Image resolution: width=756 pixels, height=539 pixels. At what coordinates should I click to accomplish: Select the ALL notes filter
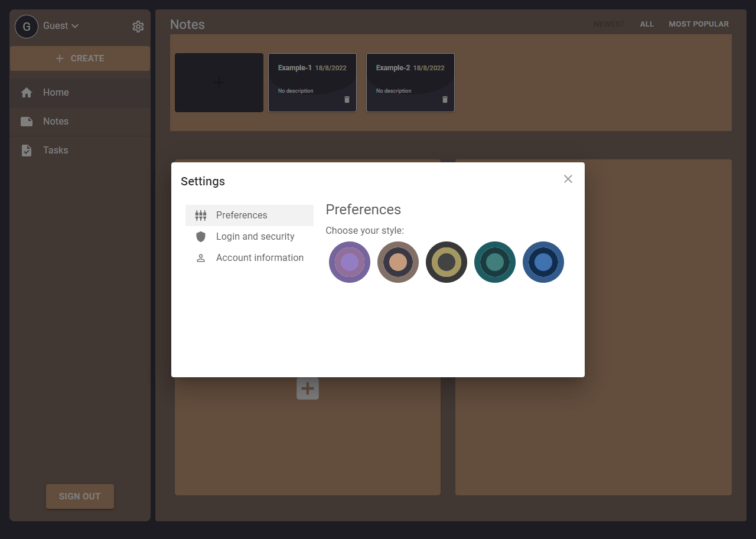(x=647, y=24)
